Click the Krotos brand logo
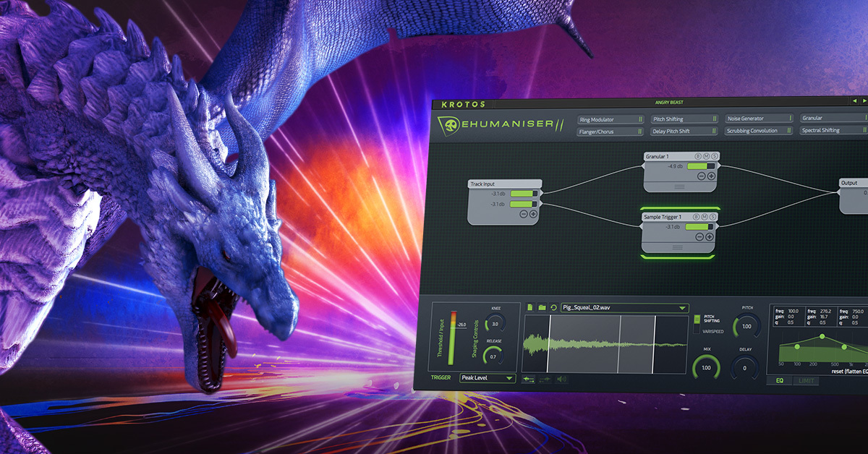The height and width of the screenshot is (454, 868). click(464, 105)
